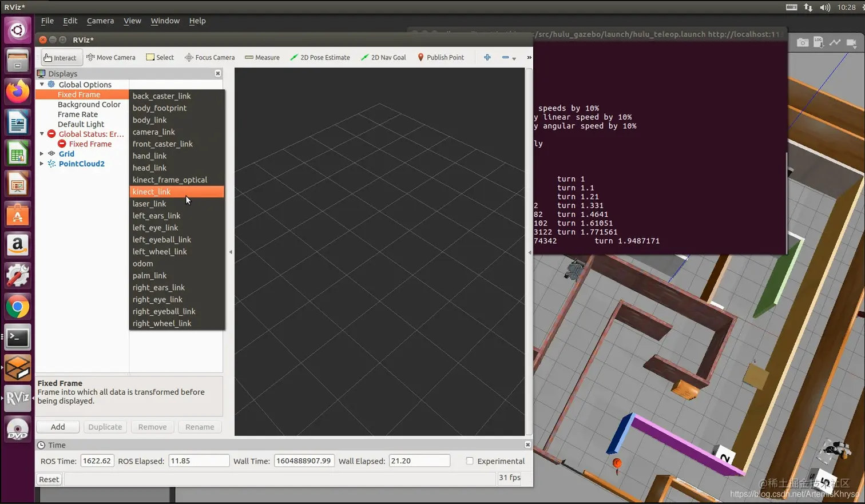Viewport: 865px width, 504px height.
Task: Click the blue plus add-tool icon
Action: [x=487, y=58]
